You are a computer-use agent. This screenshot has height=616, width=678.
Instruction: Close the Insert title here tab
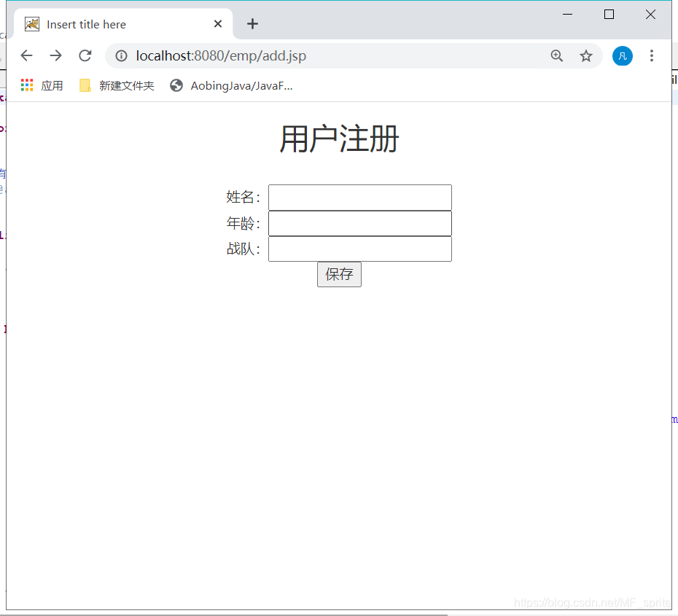pos(217,23)
